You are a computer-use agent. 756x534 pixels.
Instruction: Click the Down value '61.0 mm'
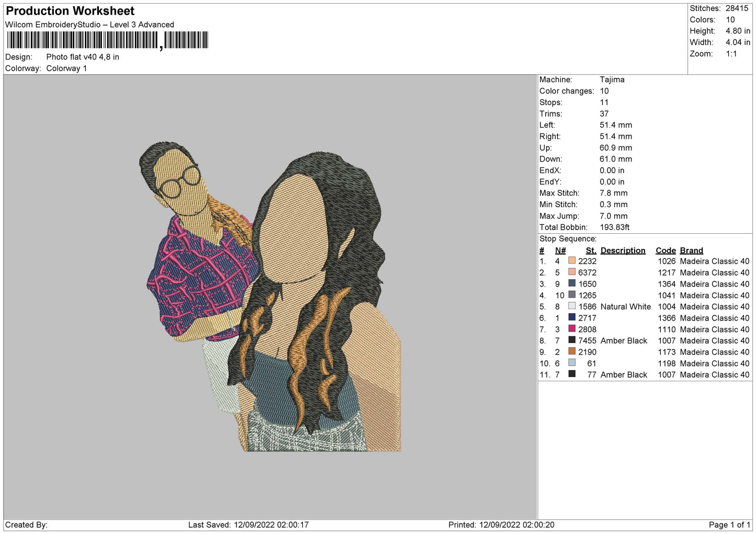(x=616, y=159)
